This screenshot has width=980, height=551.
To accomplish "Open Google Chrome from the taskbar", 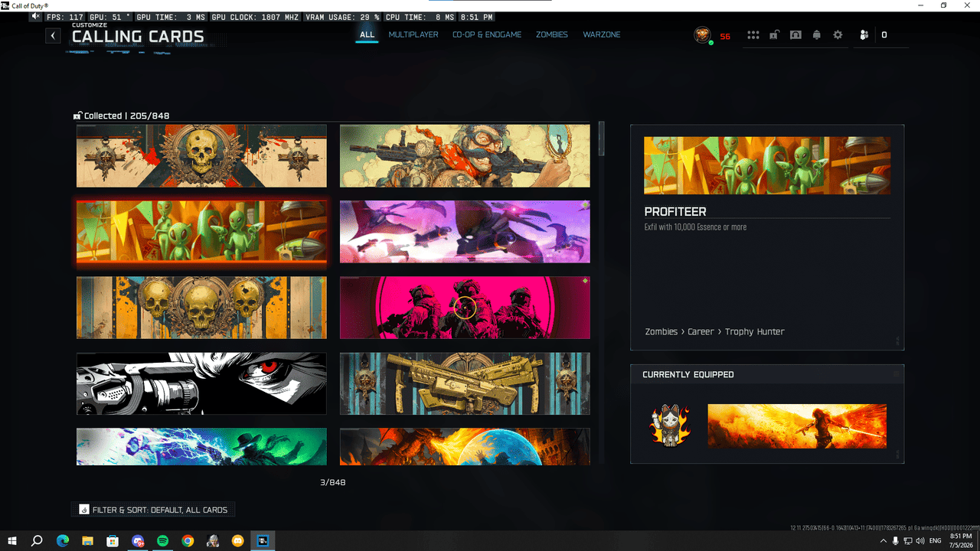I will click(x=188, y=541).
